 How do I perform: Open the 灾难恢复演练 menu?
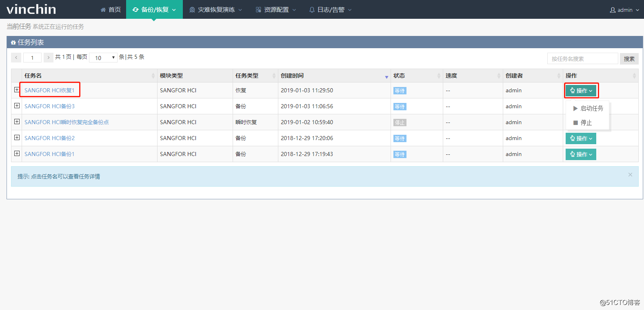216,9
